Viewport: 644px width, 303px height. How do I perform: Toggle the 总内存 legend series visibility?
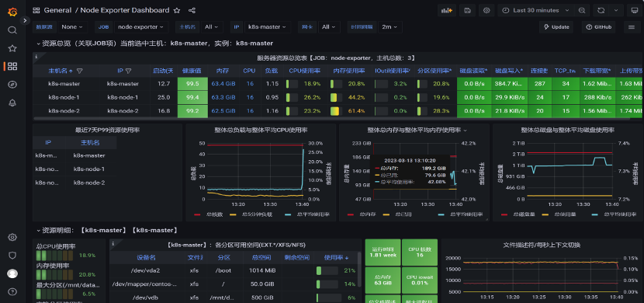(x=356, y=214)
